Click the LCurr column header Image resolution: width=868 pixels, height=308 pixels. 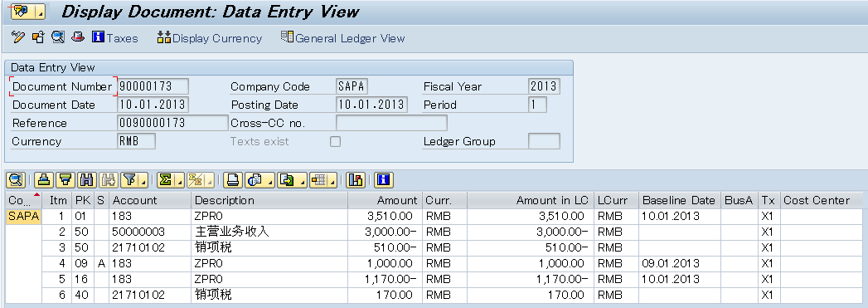(x=615, y=201)
